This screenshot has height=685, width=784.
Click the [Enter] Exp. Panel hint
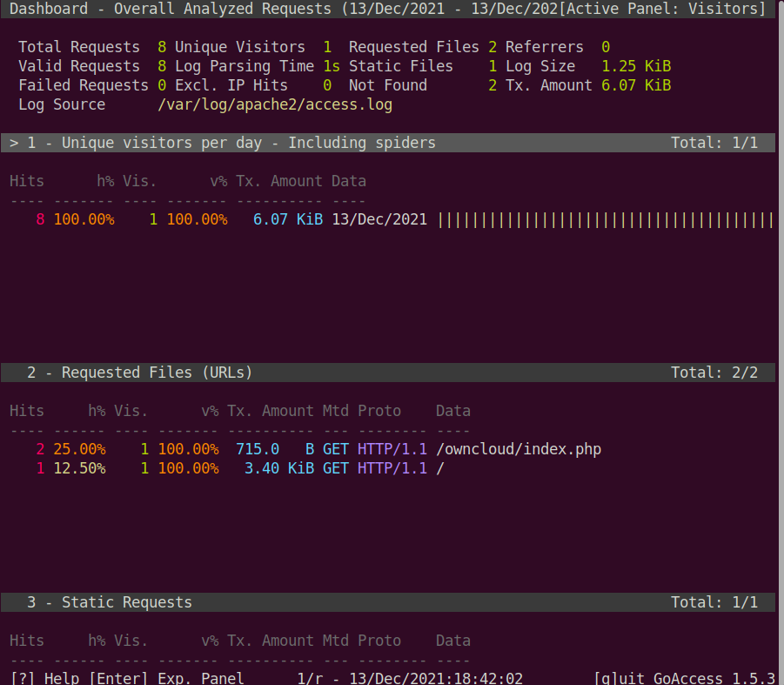(x=166, y=678)
